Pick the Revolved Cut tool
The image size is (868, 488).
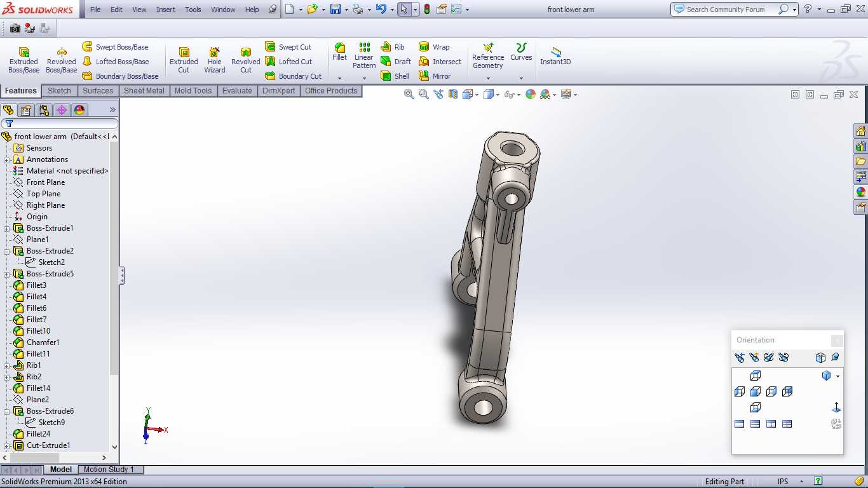click(246, 60)
